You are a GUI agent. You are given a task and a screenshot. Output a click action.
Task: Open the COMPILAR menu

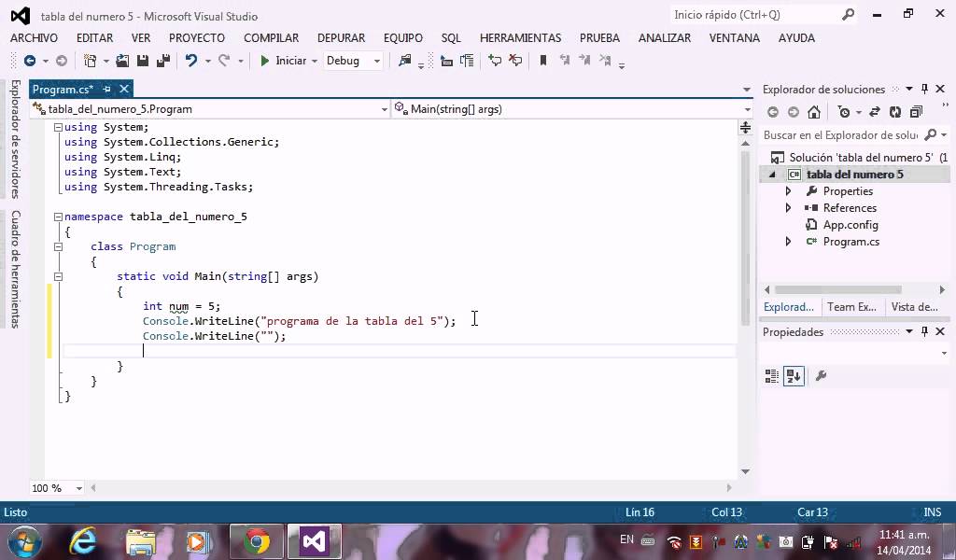tap(272, 37)
